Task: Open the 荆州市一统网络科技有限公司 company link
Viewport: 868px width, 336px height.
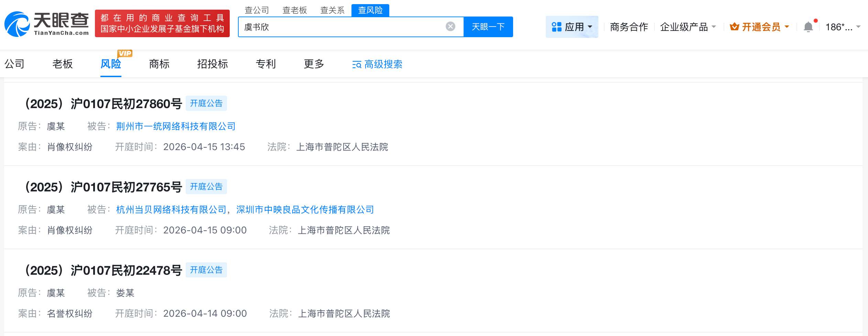Action: (175, 126)
